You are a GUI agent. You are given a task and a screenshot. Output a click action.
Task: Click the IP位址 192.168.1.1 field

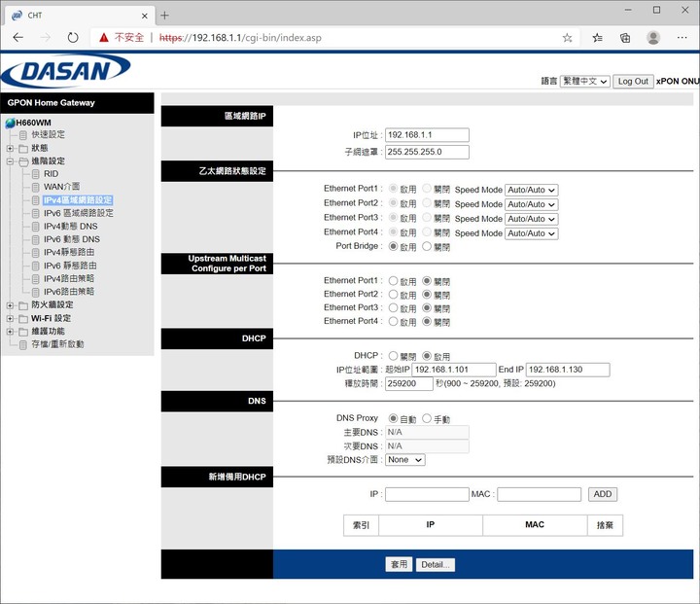tap(427, 135)
